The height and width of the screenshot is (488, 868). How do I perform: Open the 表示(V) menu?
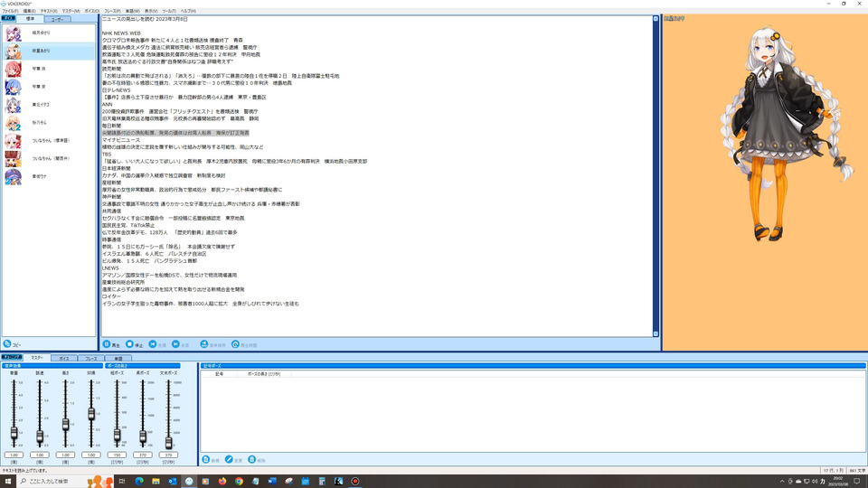point(151,11)
